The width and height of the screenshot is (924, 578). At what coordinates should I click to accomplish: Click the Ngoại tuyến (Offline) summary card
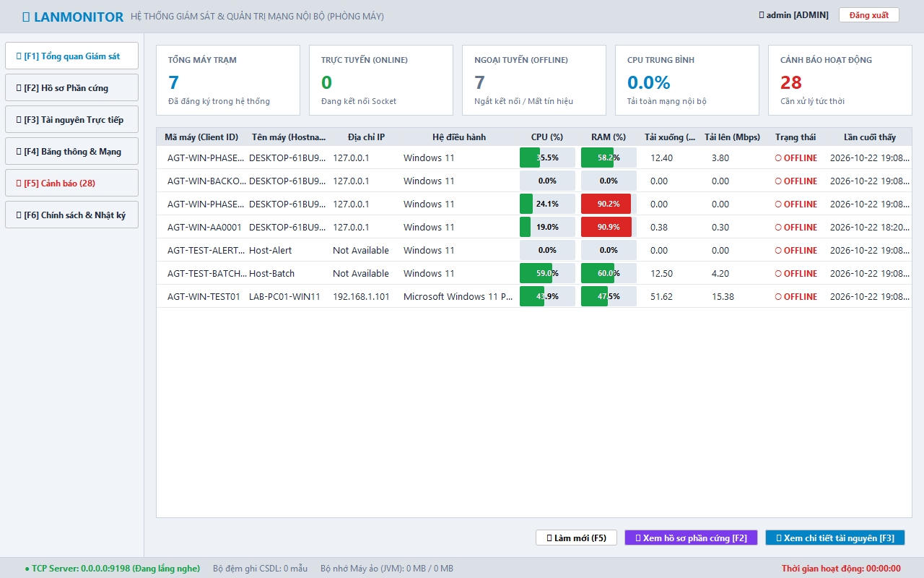pos(534,80)
